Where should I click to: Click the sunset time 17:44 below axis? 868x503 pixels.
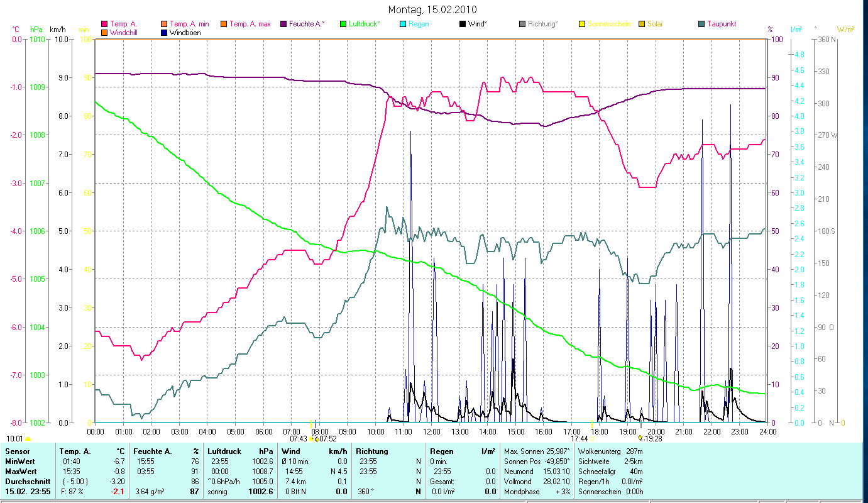point(580,439)
